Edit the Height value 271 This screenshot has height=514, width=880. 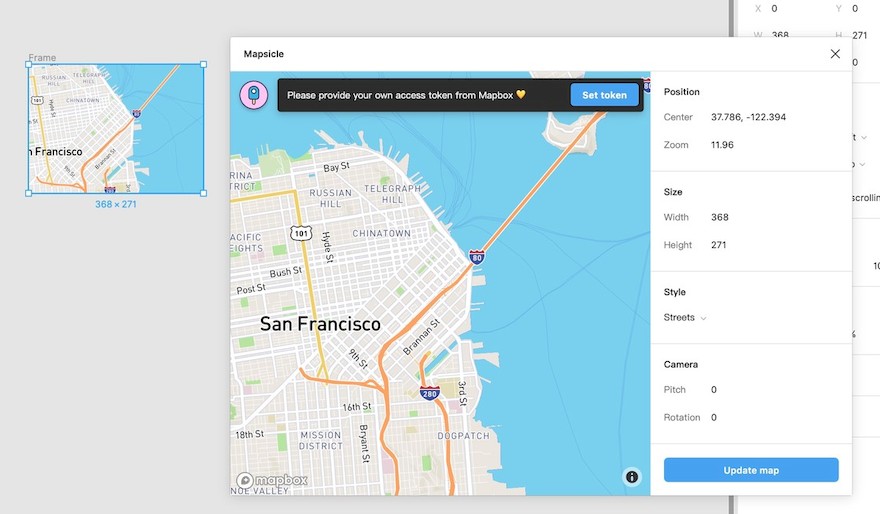tap(718, 245)
